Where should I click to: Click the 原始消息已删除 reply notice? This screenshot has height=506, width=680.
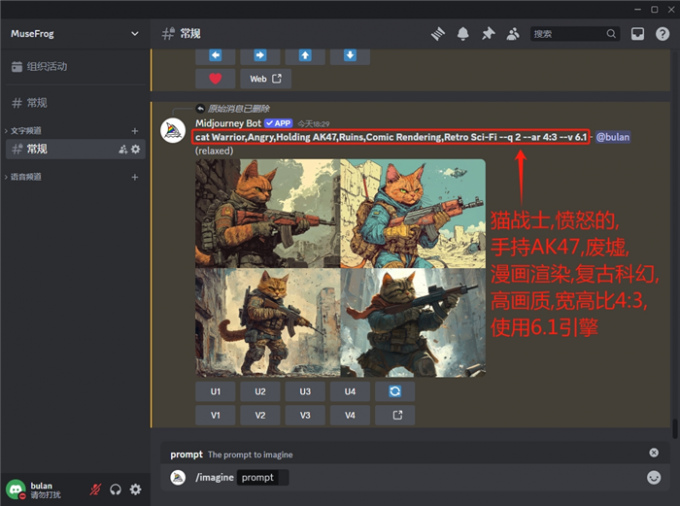[239, 108]
